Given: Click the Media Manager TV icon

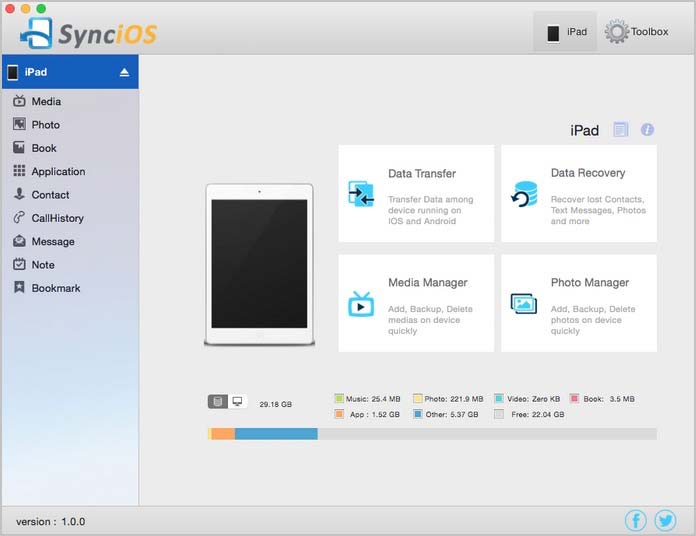Looking at the screenshot, I should tap(361, 304).
